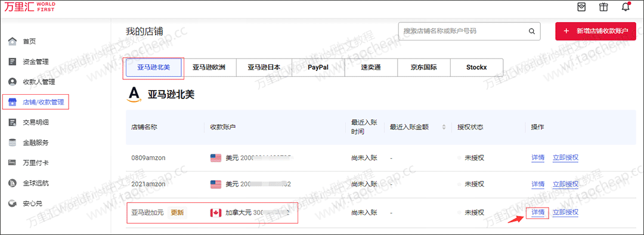Click the 更新 tag beside 亚马逊加元

(178, 213)
